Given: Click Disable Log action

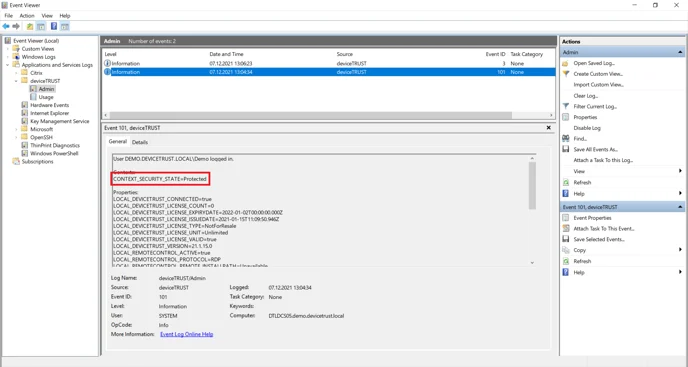Looking at the screenshot, I should click(587, 128).
